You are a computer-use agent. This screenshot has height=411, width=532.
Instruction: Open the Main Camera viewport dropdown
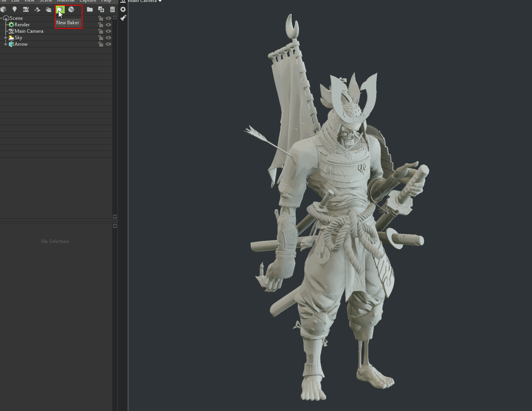coord(145,1)
